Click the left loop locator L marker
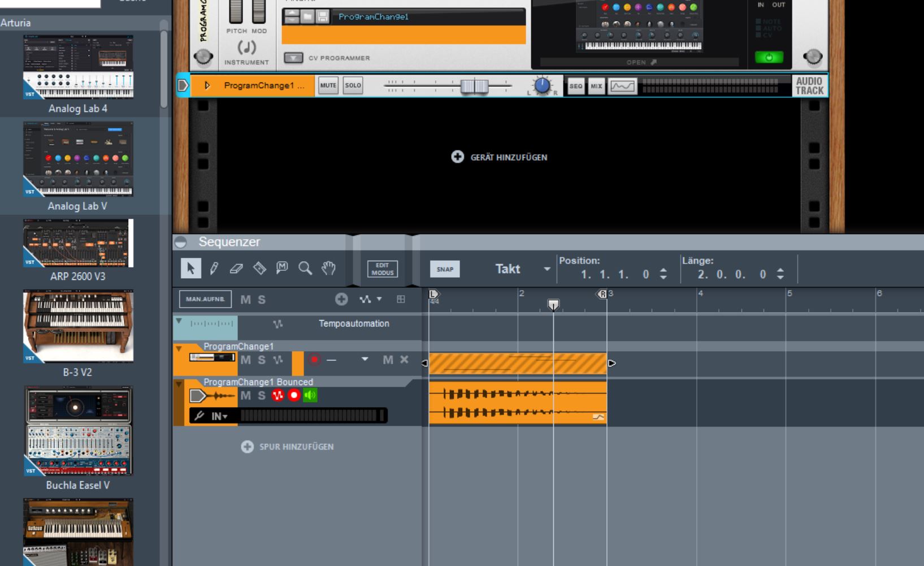924x566 pixels. [433, 294]
